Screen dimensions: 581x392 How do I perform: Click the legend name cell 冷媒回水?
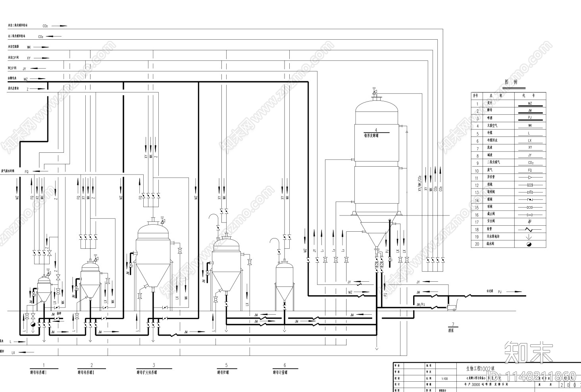click(x=492, y=140)
